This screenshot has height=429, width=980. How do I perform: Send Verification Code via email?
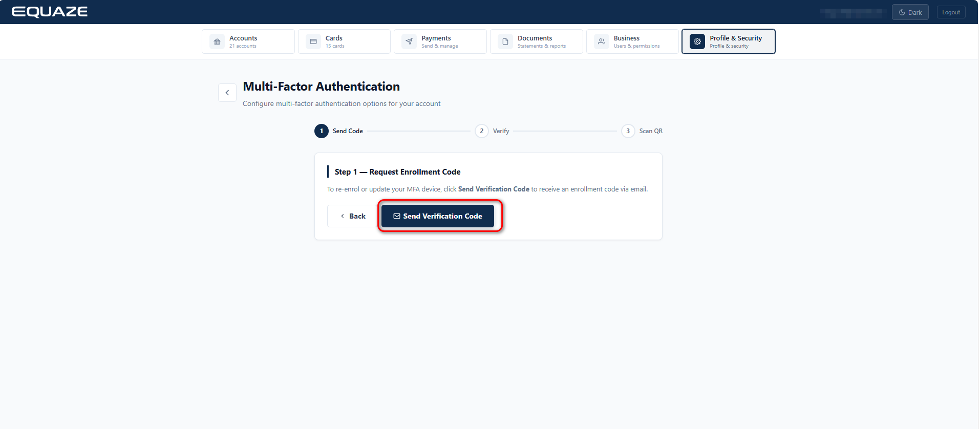pyautogui.click(x=438, y=216)
